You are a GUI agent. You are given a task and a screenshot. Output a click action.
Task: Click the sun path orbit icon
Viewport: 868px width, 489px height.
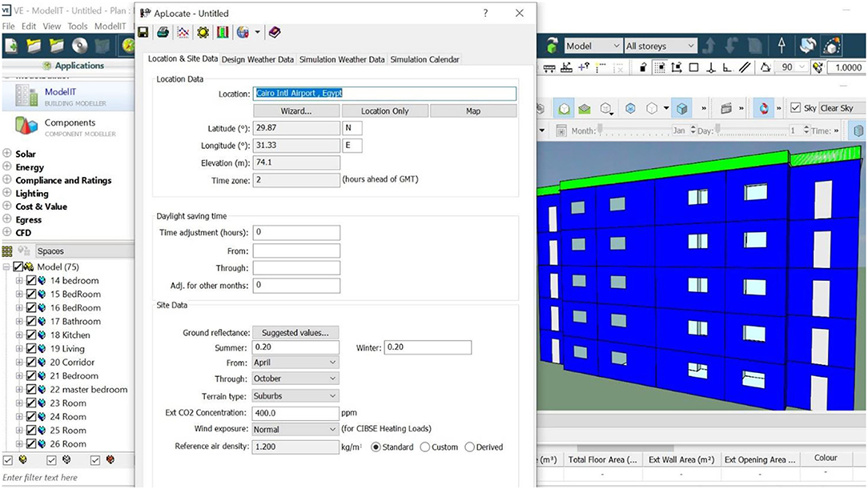(x=832, y=46)
